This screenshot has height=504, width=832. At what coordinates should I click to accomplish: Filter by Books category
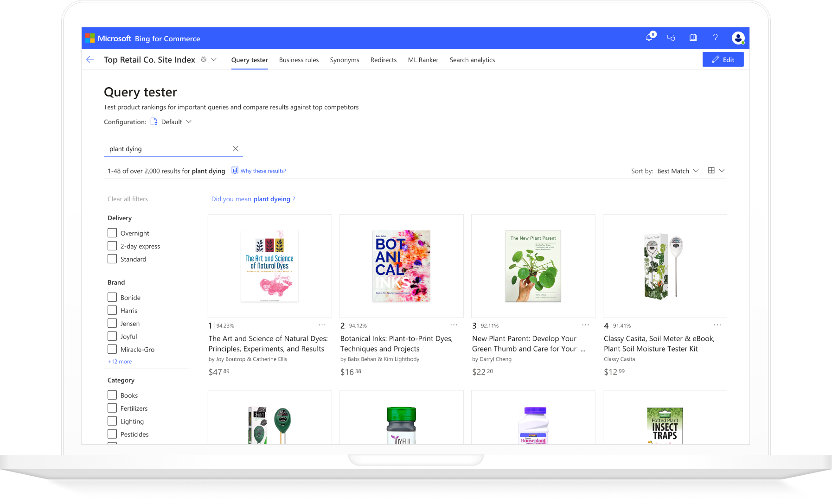(x=112, y=395)
